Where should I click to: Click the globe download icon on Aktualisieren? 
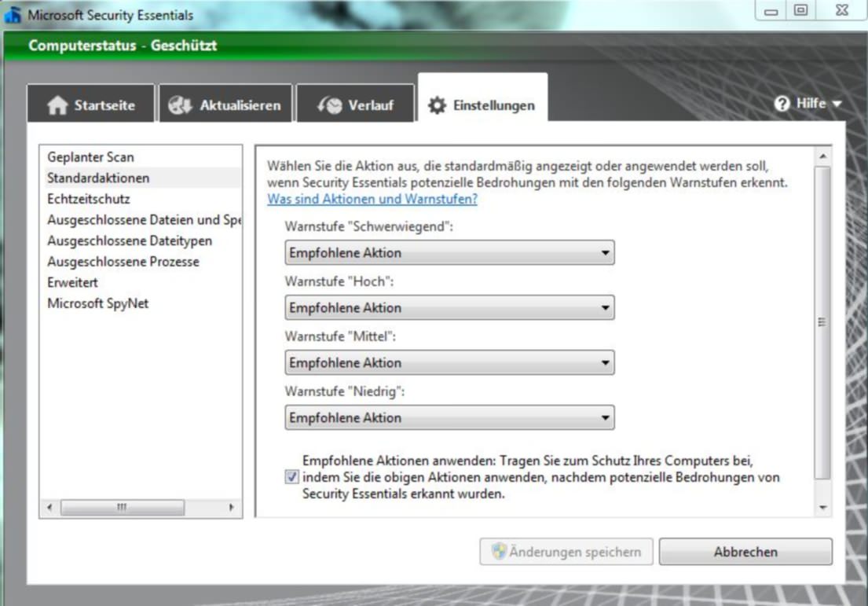coord(180,105)
